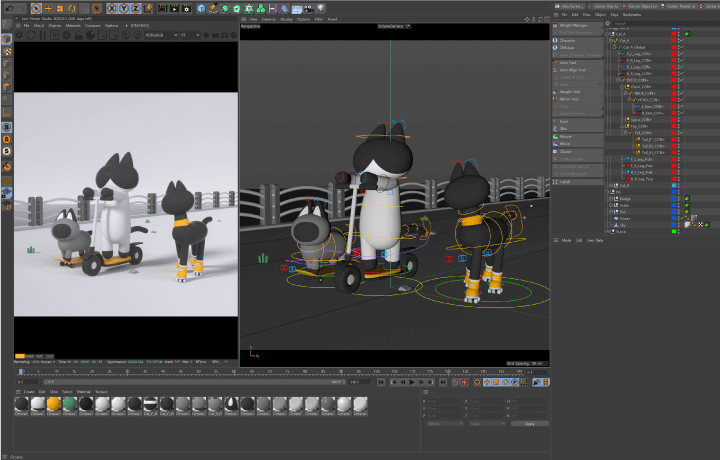Open the spline Pen tool icon
The height and width of the screenshot is (460, 720).
[213, 8]
